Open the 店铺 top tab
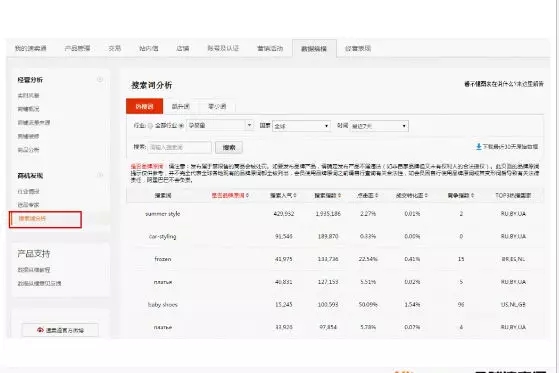Viewport: 559px width, 373px height. (183, 48)
